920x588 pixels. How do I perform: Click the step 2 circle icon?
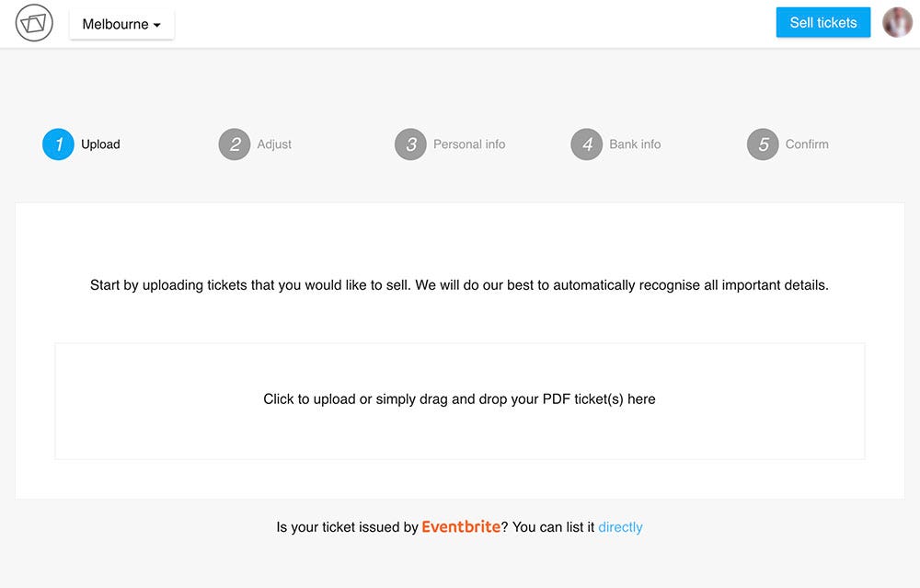point(235,144)
